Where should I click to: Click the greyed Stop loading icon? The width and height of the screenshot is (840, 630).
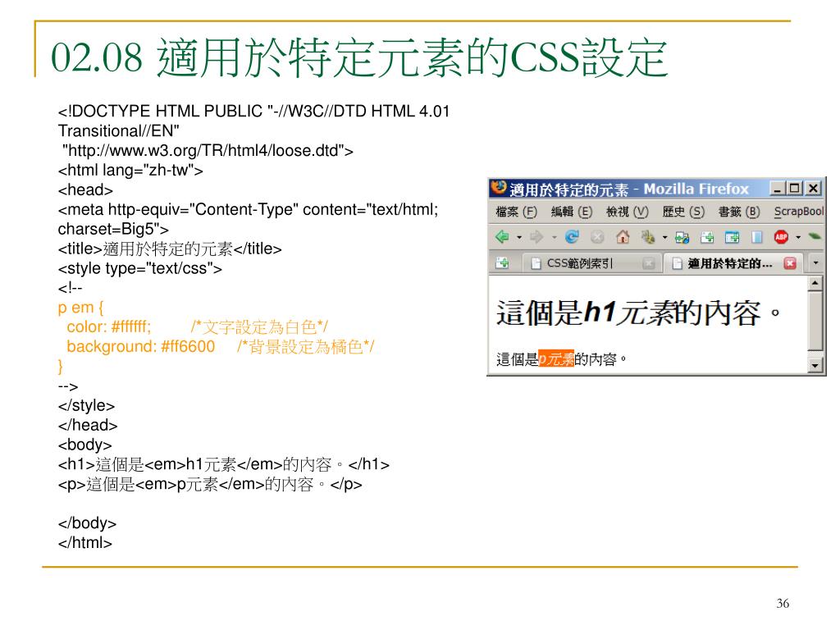click(597, 237)
